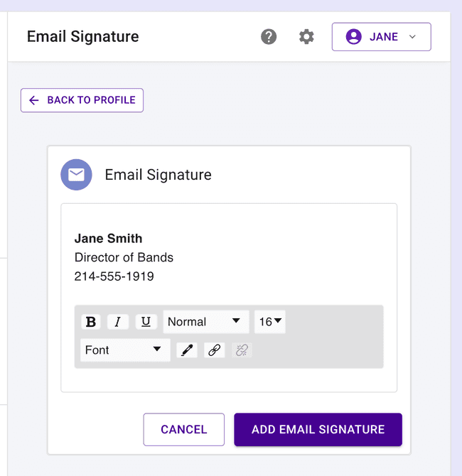Click the envelope icon beside Email Signature
The height and width of the screenshot is (476, 462).
pyautogui.click(x=76, y=175)
